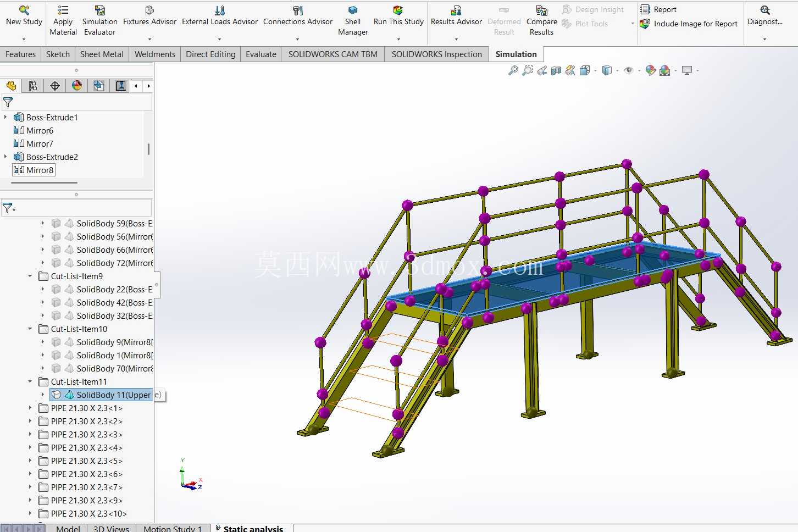Image resolution: width=798 pixels, height=532 pixels.
Task: Click Dynamic Annotation Views icon
Action: (570, 70)
